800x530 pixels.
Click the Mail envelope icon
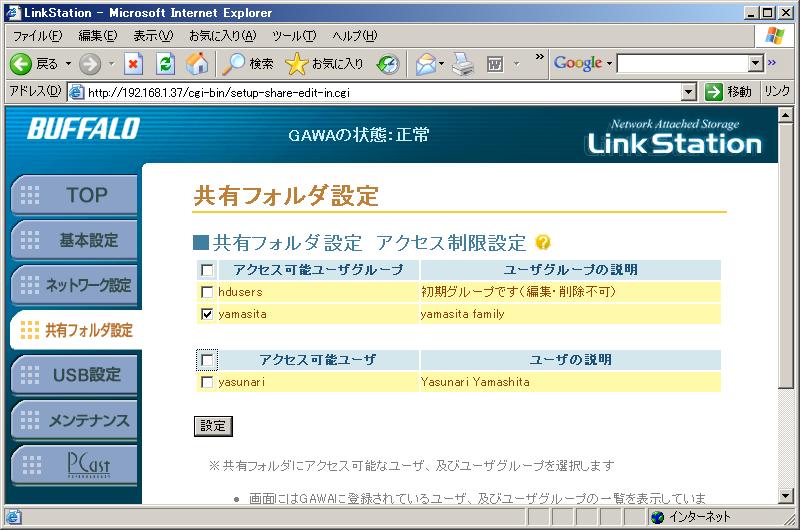[x=426, y=64]
